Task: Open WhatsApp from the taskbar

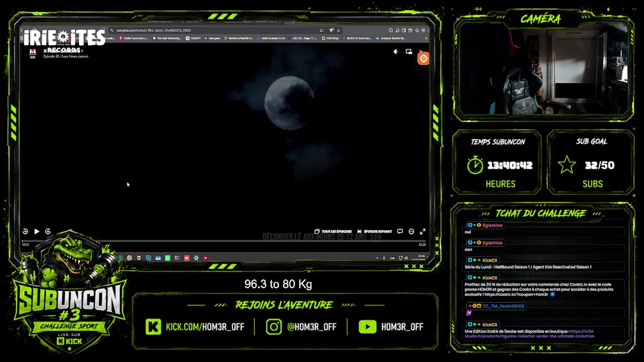Action: (168, 258)
